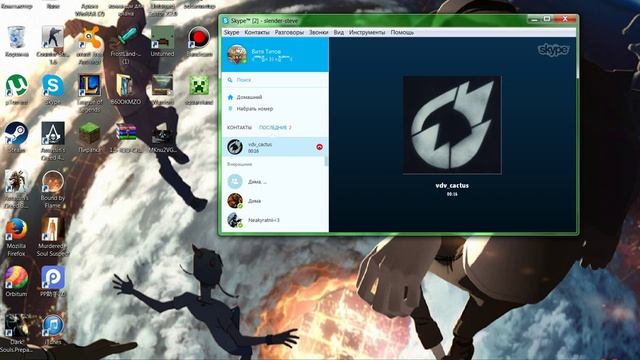Open the Вид menu

coord(338,32)
